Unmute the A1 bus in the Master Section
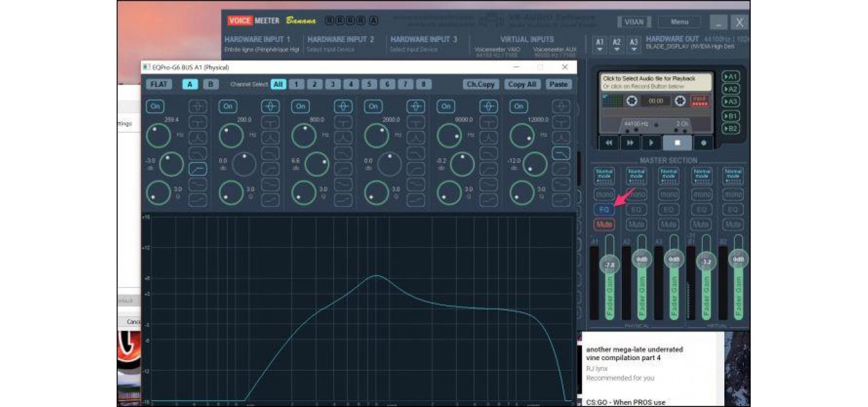The width and height of the screenshot is (868, 407). [x=604, y=224]
